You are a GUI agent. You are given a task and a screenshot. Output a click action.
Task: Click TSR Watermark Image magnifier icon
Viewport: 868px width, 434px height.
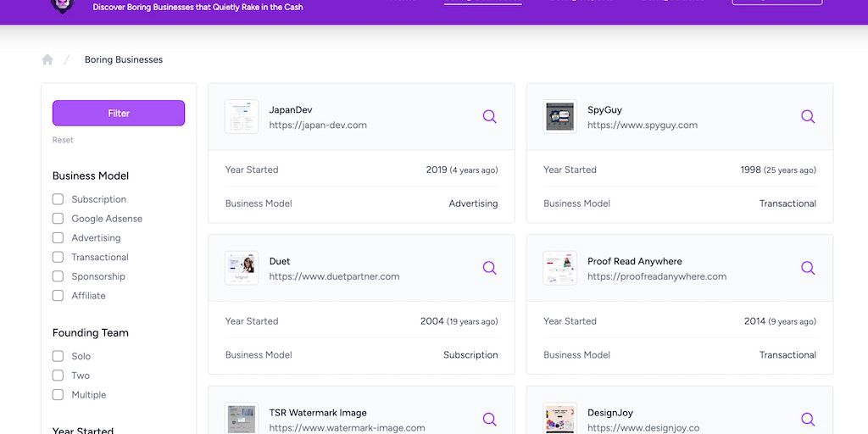[489, 419]
